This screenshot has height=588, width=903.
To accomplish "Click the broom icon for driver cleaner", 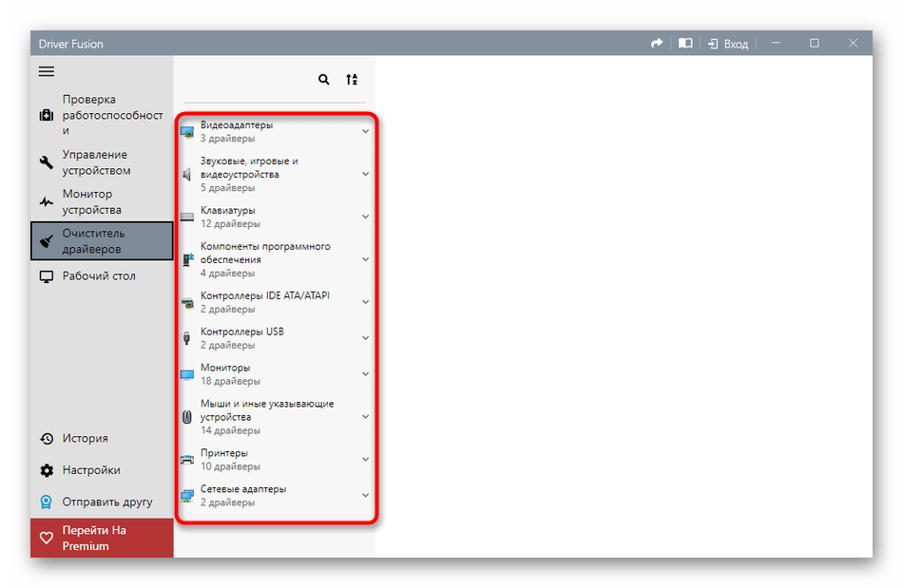I will pyautogui.click(x=46, y=241).
